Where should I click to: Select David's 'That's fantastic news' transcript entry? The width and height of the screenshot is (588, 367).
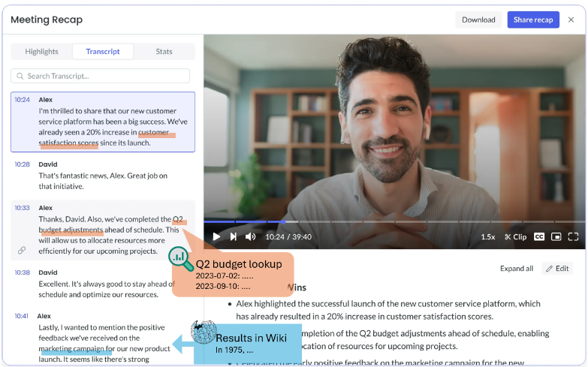(x=103, y=176)
